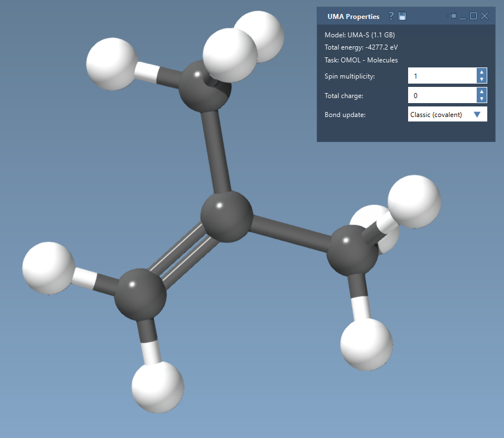
Task: Expand the Bond update dropdown
Action: (x=477, y=115)
